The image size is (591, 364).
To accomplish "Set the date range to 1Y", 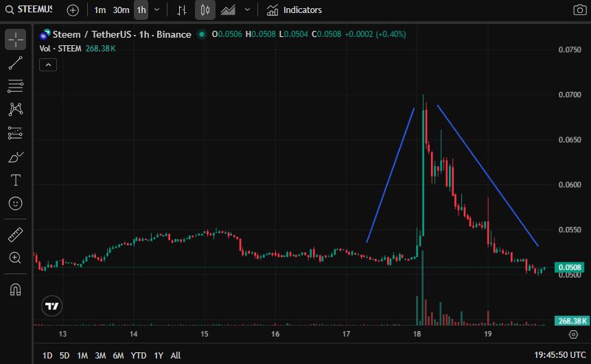I will 159,355.
